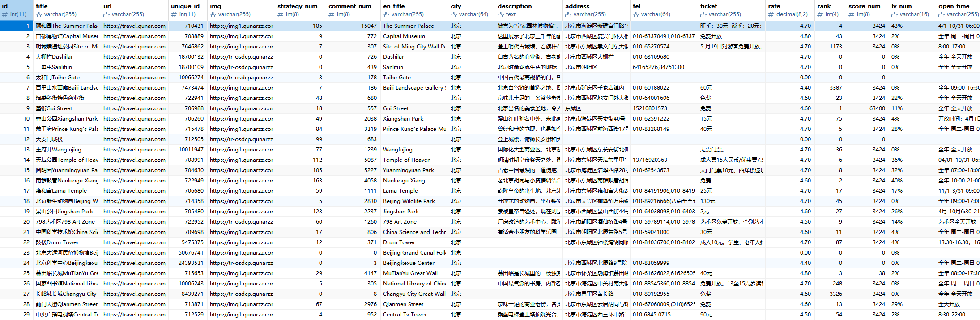Click the ABC type icon under tel header
The height and width of the screenshot is (320, 980).
[x=636, y=14]
